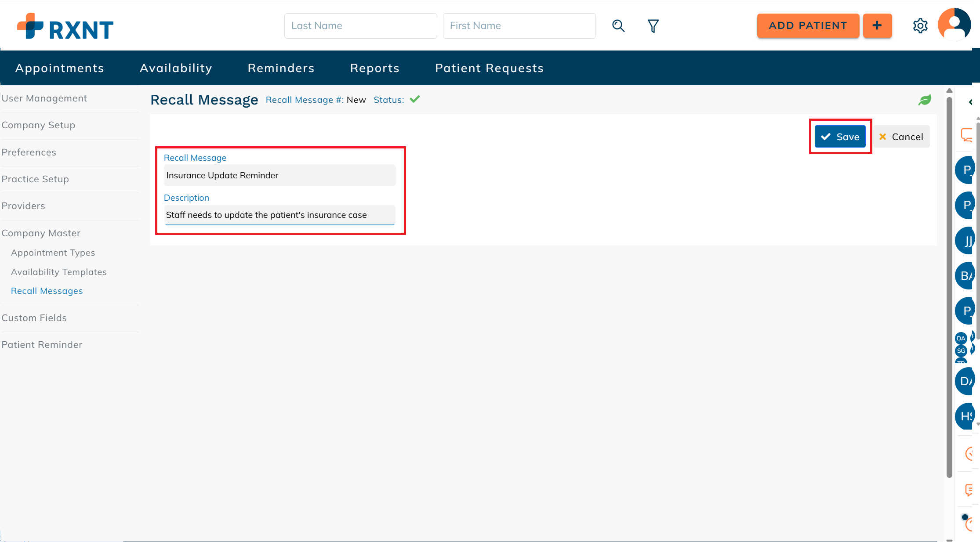The width and height of the screenshot is (980, 542).
Task: Open Appointment Types link
Action: click(x=53, y=253)
